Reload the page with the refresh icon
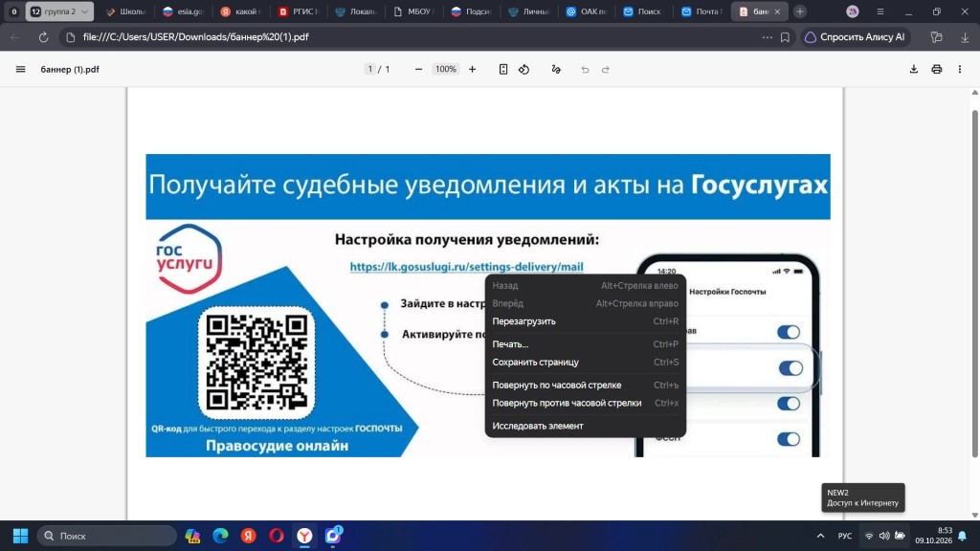980x551 pixels. click(43, 37)
